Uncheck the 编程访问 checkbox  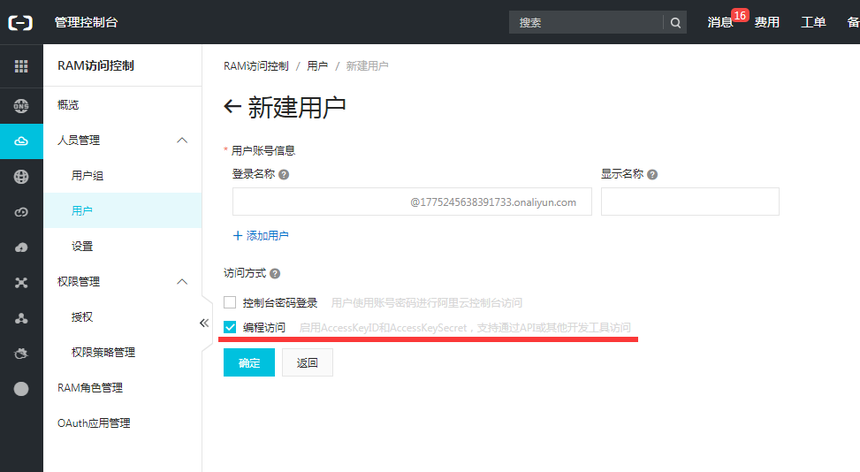[x=230, y=327]
